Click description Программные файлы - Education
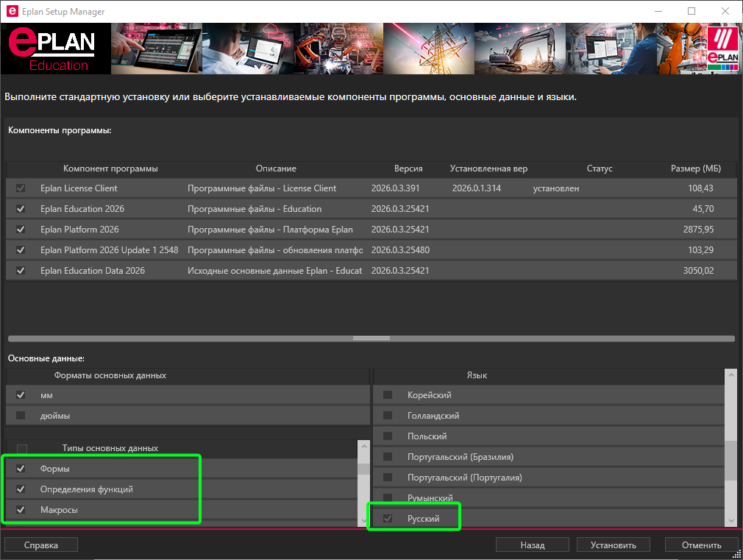The image size is (743, 560). point(255,209)
